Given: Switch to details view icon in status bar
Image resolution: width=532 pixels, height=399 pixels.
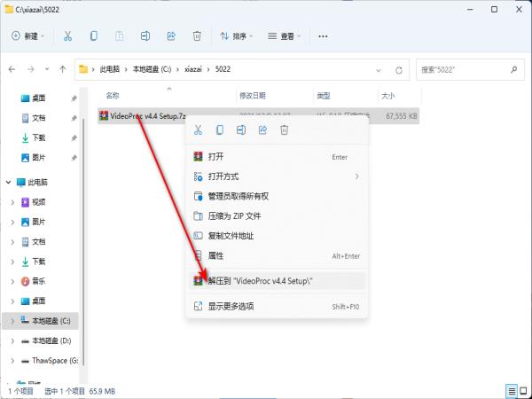Looking at the screenshot, I should [511, 391].
